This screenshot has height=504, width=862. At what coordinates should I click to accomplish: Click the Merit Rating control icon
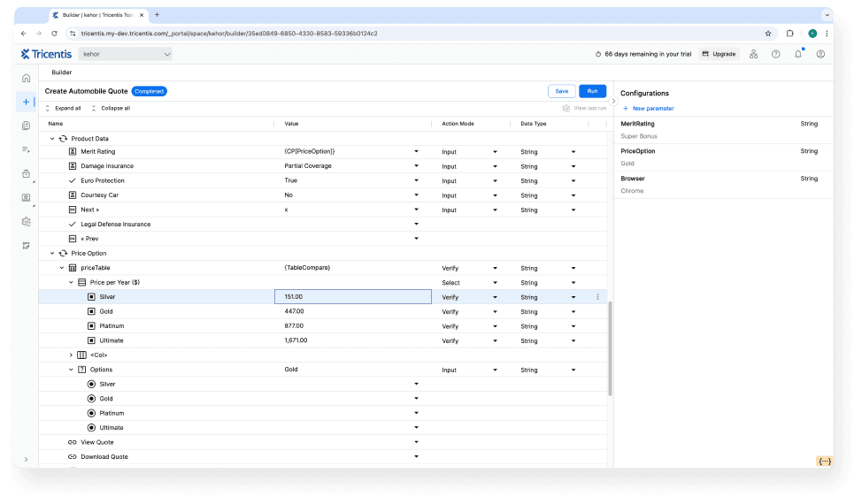[x=73, y=151]
